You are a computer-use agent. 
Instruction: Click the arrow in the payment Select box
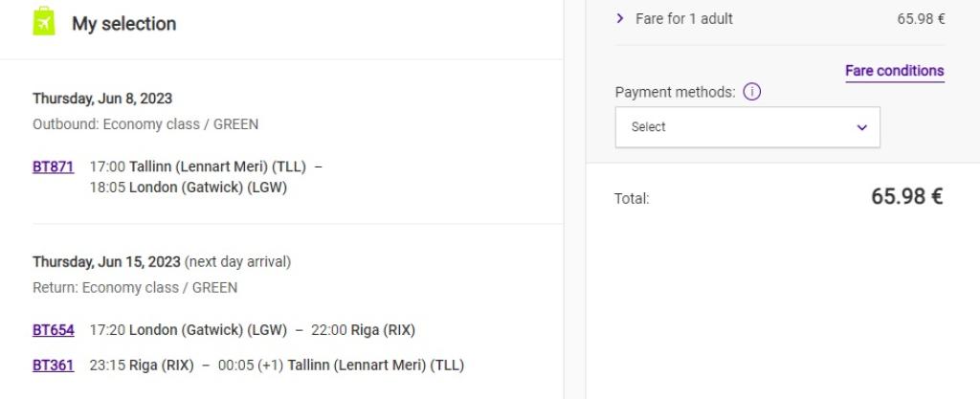pyautogui.click(x=861, y=127)
